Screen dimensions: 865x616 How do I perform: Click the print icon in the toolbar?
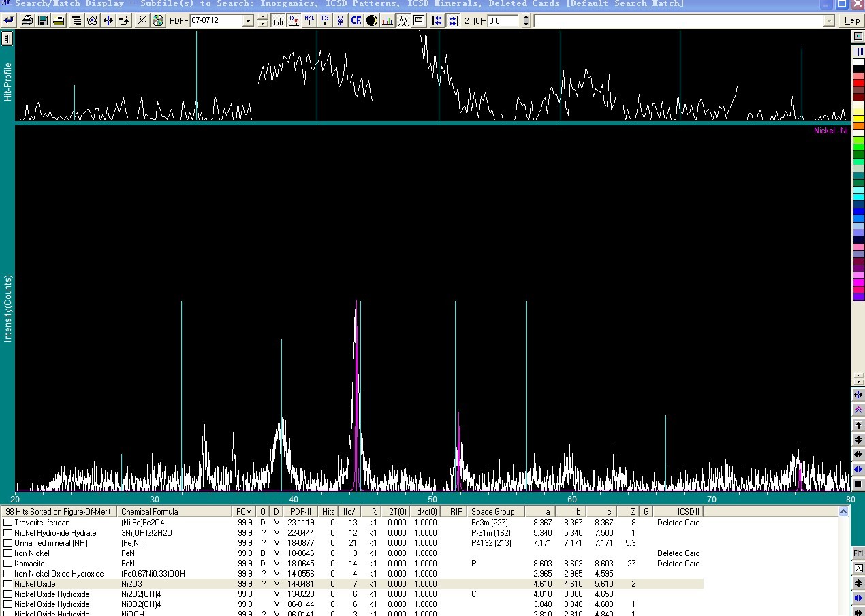coord(27,20)
